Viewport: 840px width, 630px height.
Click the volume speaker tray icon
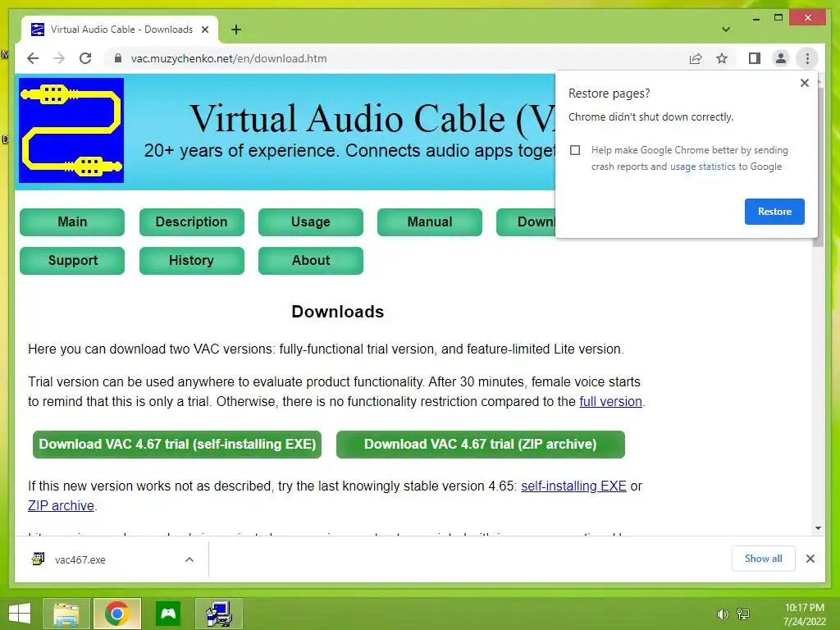(x=722, y=614)
